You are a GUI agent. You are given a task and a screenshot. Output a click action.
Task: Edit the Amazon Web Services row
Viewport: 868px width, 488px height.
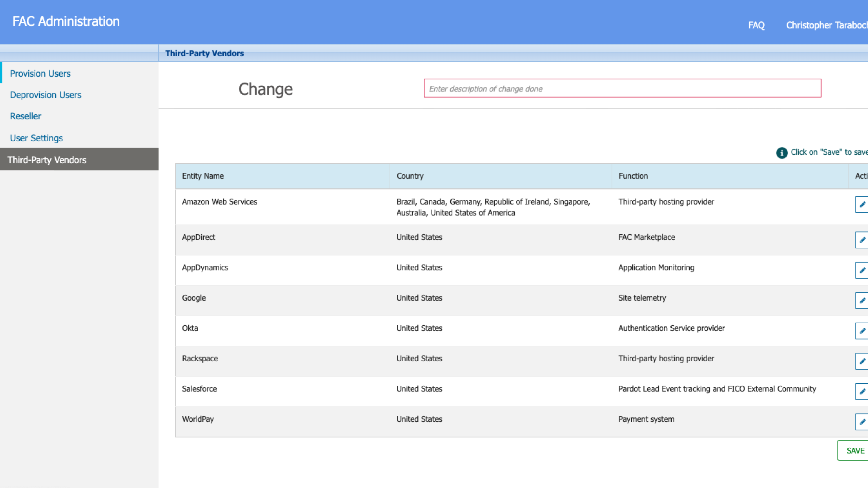click(862, 204)
